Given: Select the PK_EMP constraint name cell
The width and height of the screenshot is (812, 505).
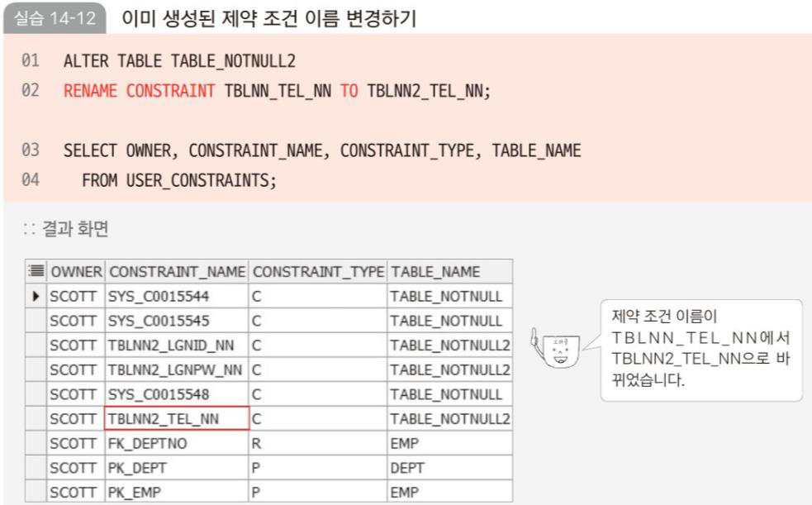Looking at the screenshot, I should point(177,492).
